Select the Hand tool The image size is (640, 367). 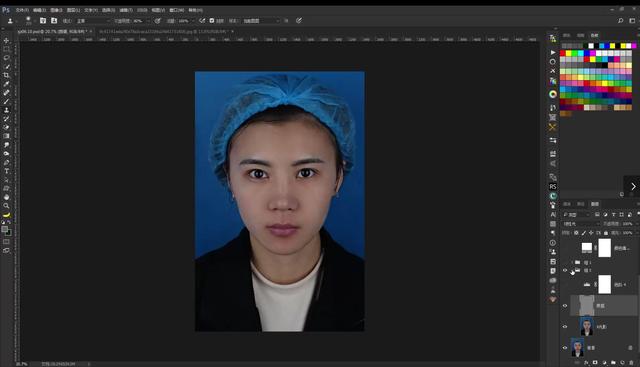(x=6, y=197)
